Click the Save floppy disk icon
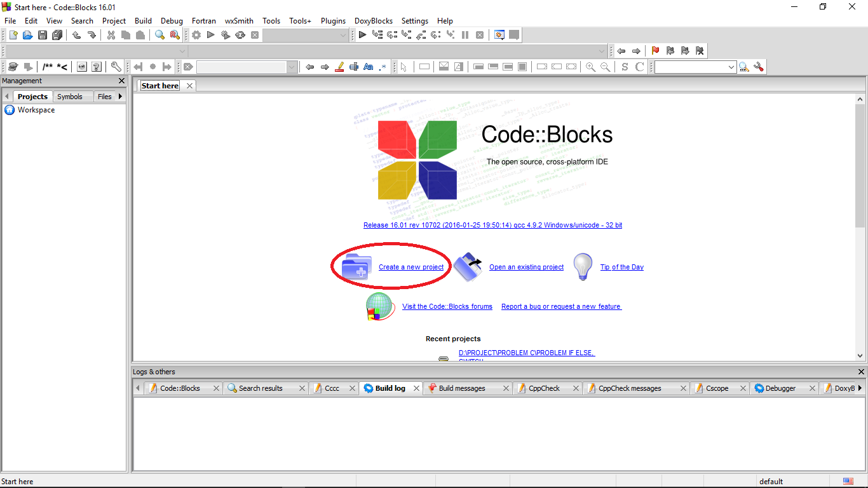This screenshot has width=868, height=488. 43,35
